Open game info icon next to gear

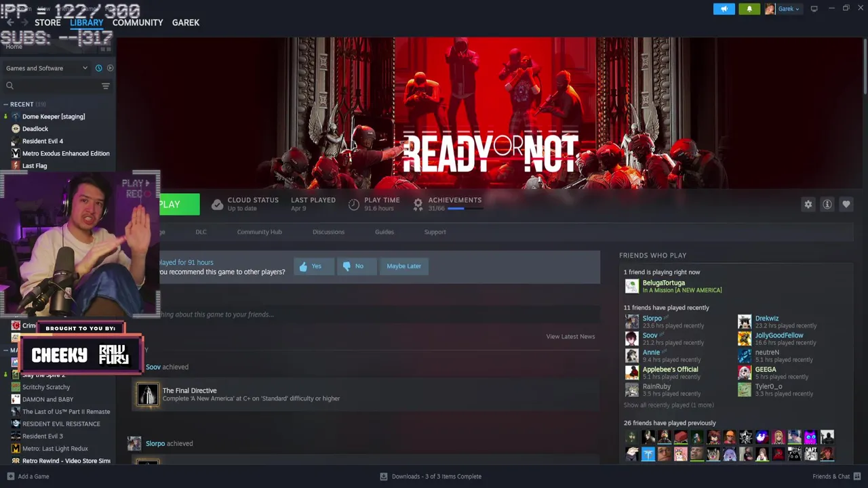[827, 204]
